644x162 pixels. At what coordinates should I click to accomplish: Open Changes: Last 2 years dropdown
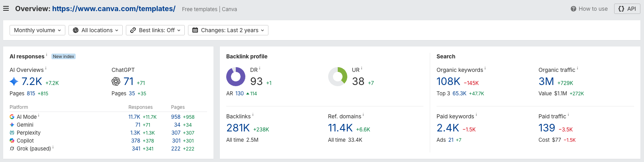[228, 30]
